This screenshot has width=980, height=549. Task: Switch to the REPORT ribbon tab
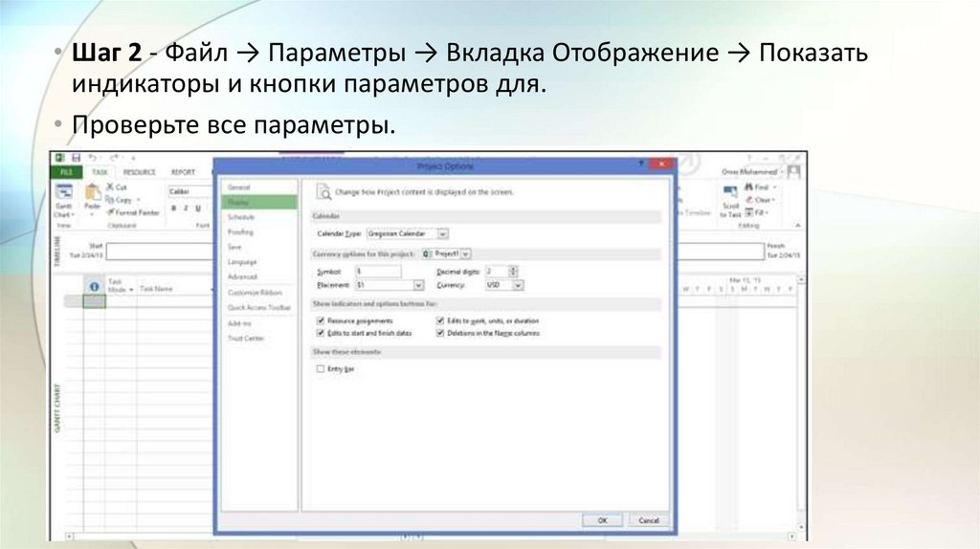point(183,172)
